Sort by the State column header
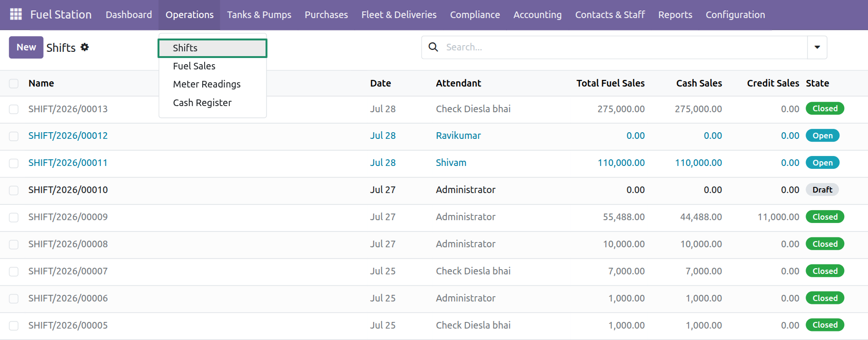The image size is (868, 340). click(817, 83)
